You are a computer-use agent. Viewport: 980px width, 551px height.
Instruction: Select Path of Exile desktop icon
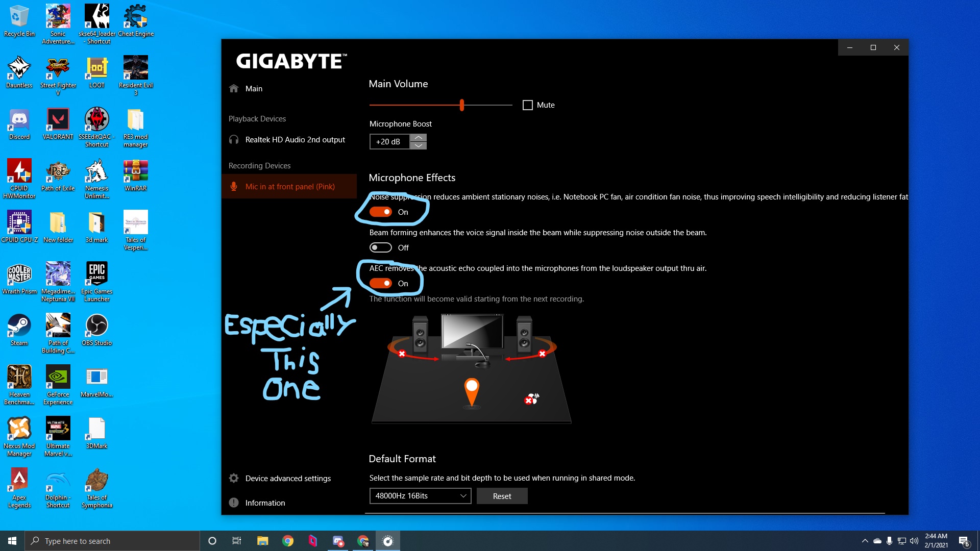pyautogui.click(x=58, y=176)
